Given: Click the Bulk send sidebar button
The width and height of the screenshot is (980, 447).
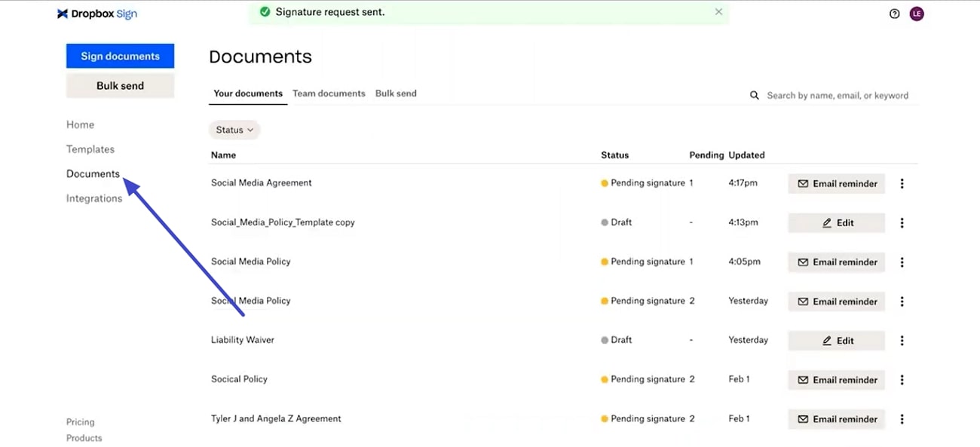Looking at the screenshot, I should [120, 85].
